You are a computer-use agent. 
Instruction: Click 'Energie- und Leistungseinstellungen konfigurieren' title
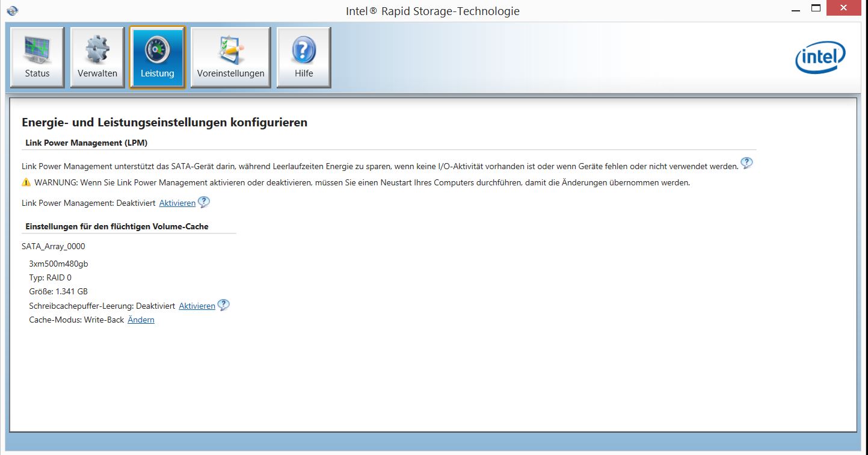pos(165,123)
